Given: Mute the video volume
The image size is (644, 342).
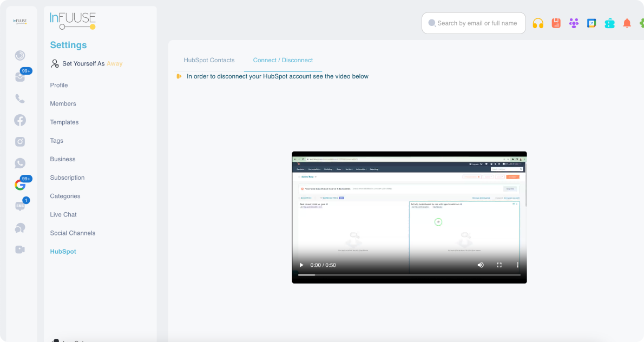Looking at the screenshot, I should (x=481, y=265).
